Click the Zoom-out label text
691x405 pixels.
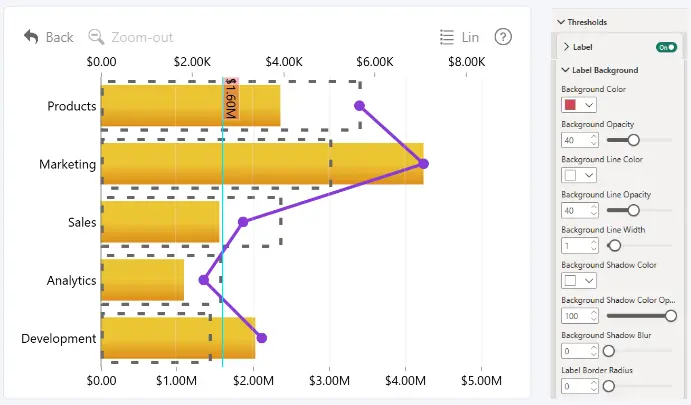coord(142,37)
